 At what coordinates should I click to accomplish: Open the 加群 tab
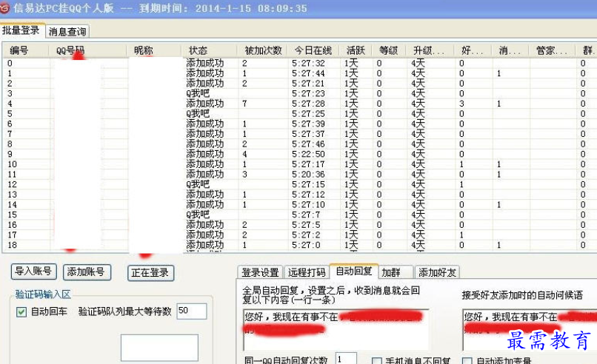(x=396, y=272)
